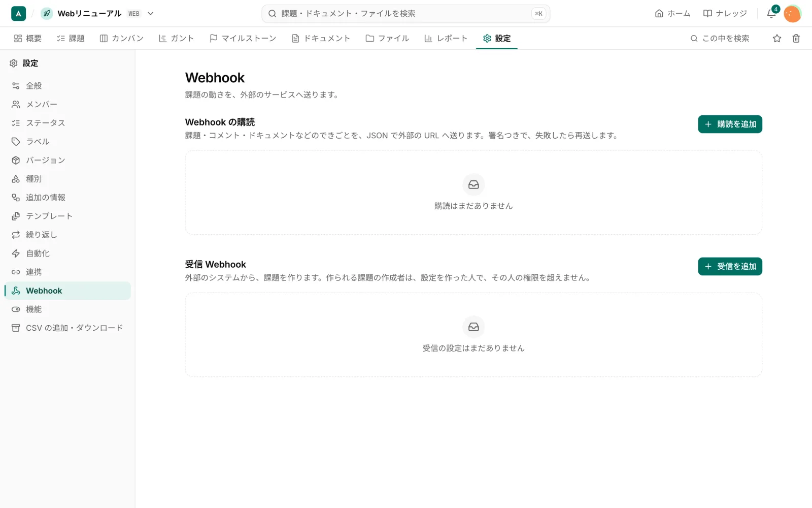Image resolution: width=812 pixels, height=508 pixels.
Task: Select Webhook in the sidebar
Action: [67, 291]
